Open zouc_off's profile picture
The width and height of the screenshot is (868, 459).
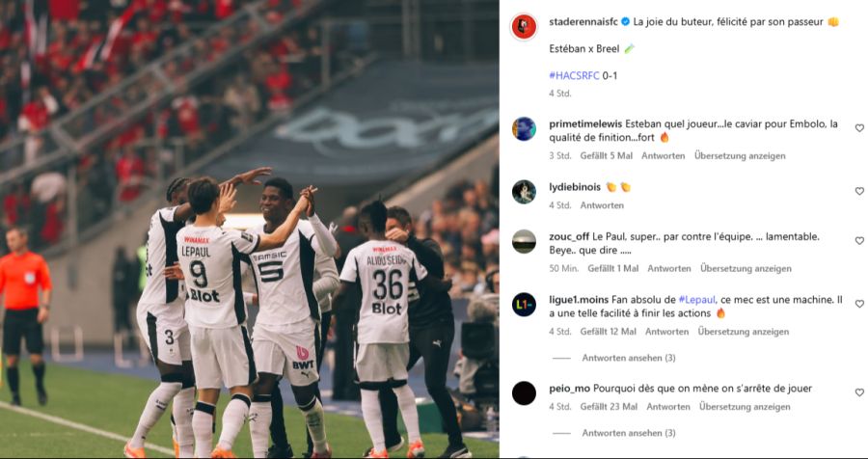(524, 242)
